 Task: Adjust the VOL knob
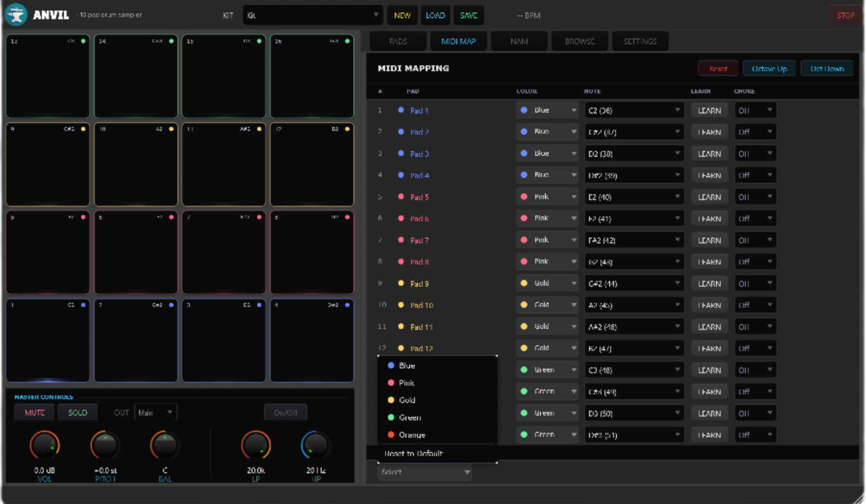click(x=45, y=445)
